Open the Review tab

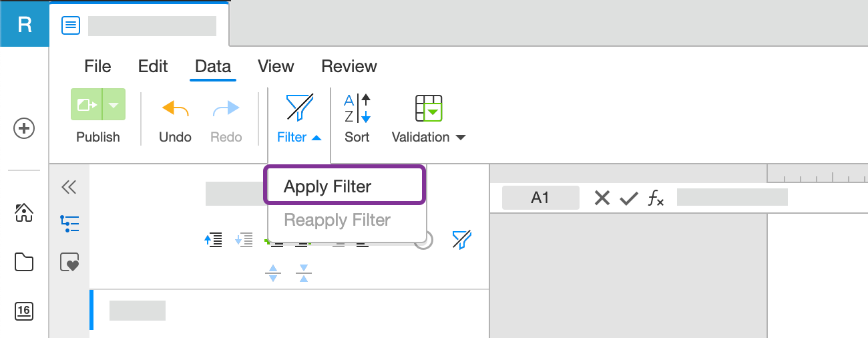pyautogui.click(x=349, y=67)
